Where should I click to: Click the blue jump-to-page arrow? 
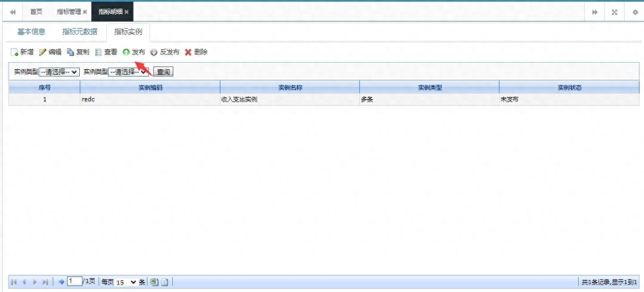[61, 282]
